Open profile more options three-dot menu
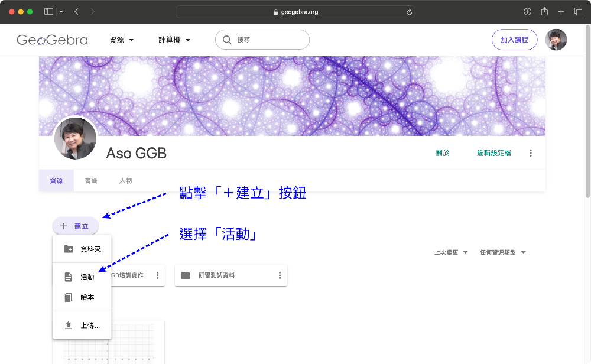Image resolution: width=591 pixels, height=364 pixels. pyautogui.click(x=531, y=153)
